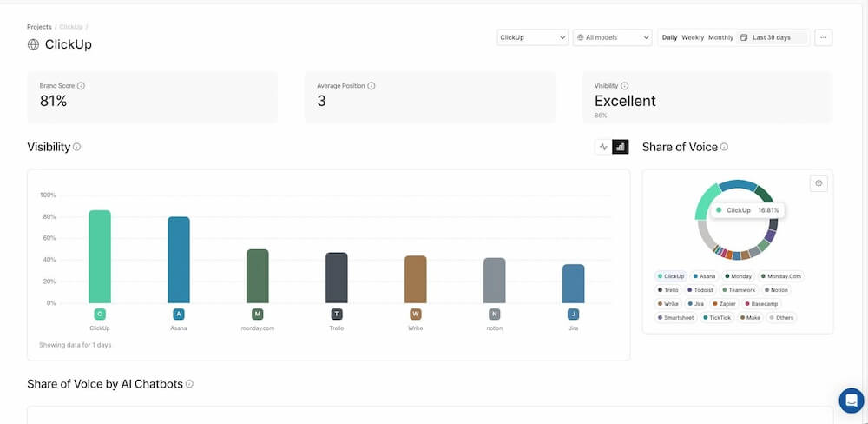Image resolution: width=868 pixels, height=424 pixels.
Task: Click the monday.com M badge under chart
Action: point(258,315)
